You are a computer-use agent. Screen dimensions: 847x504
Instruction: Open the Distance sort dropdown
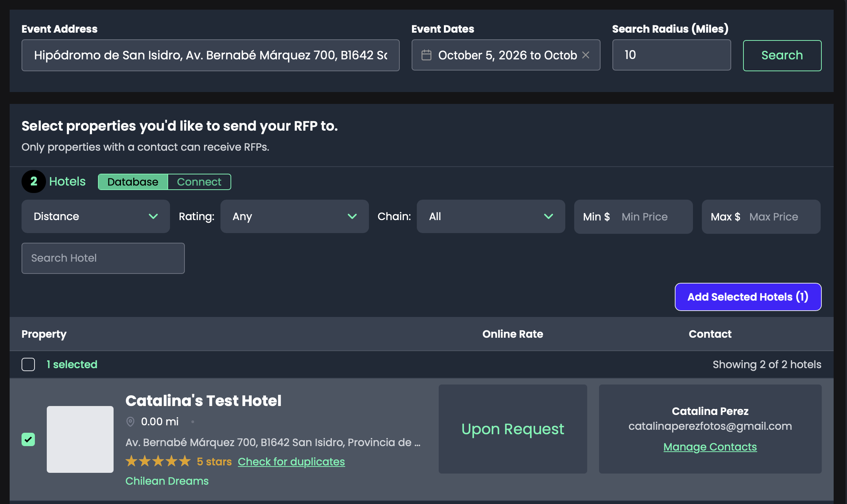tap(95, 216)
